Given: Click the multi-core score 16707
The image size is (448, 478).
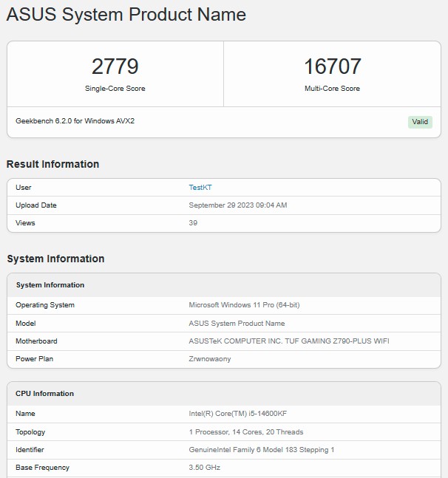Looking at the screenshot, I should click(x=332, y=66).
